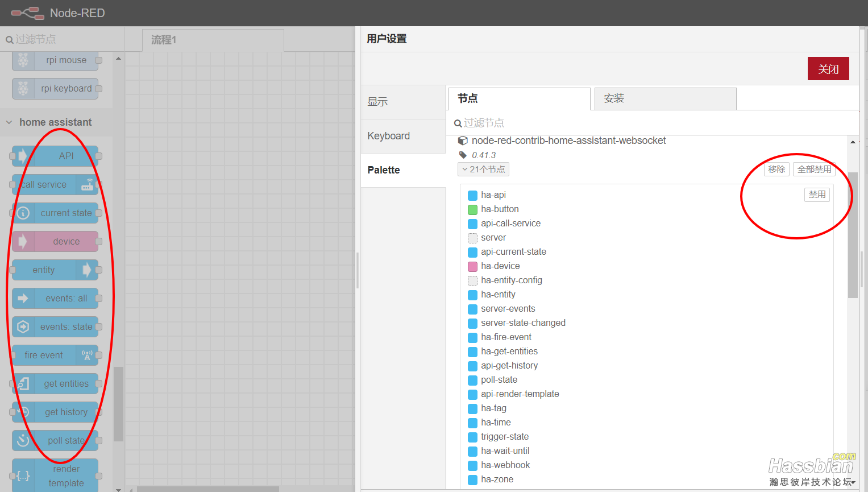Select the get history node
This screenshot has width=868, height=492.
55,412
